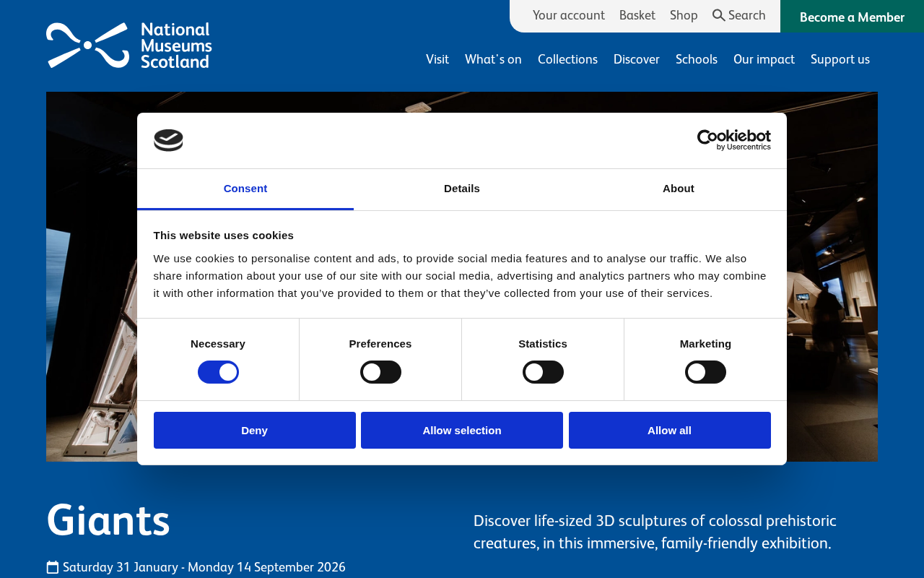Select the Consent tab
Image resolution: width=924 pixels, height=578 pixels.
tap(245, 189)
